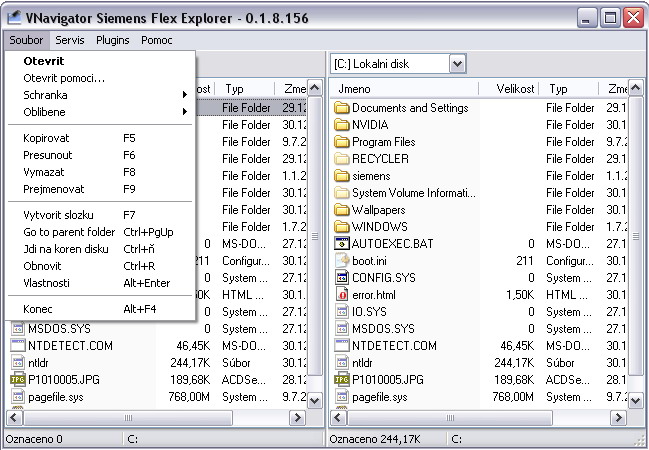Click the IO.SYS file icon in right panel
This screenshot has width=649, height=450.
click(x=341, y=312)
